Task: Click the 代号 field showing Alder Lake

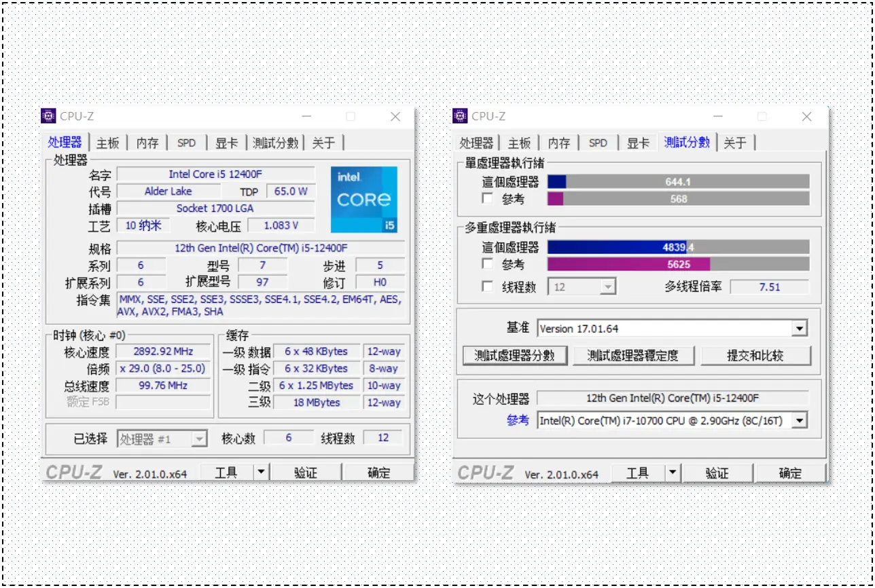Action: [168, 191]
